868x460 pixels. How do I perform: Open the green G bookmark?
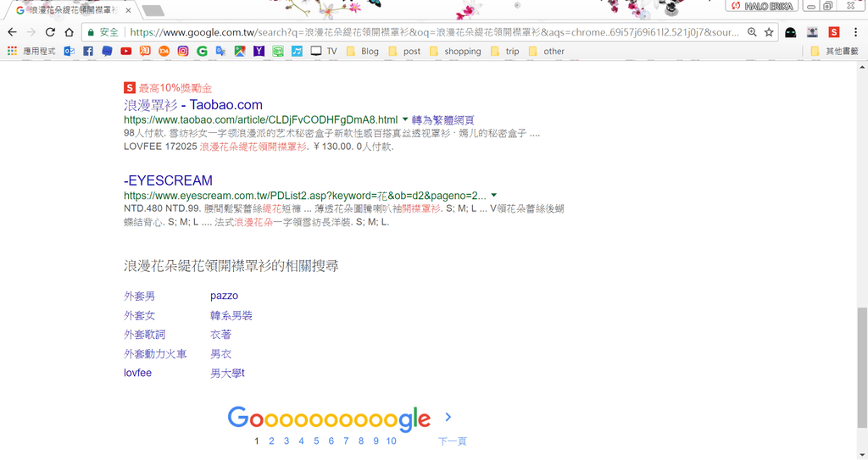202,51
